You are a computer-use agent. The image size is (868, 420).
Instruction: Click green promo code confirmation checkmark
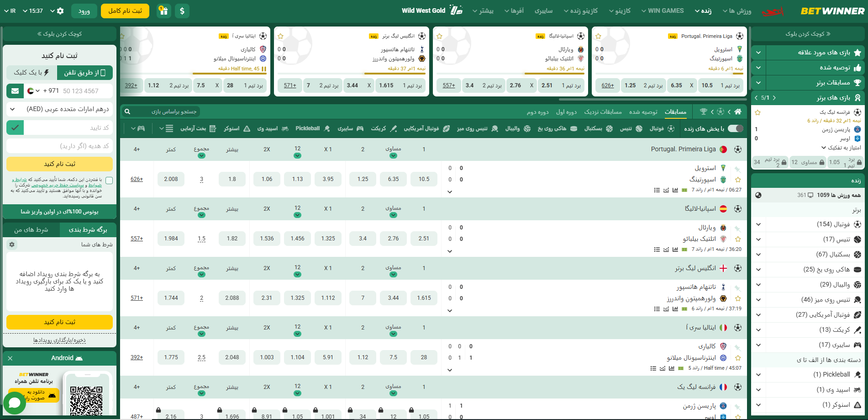click(15, 128)
